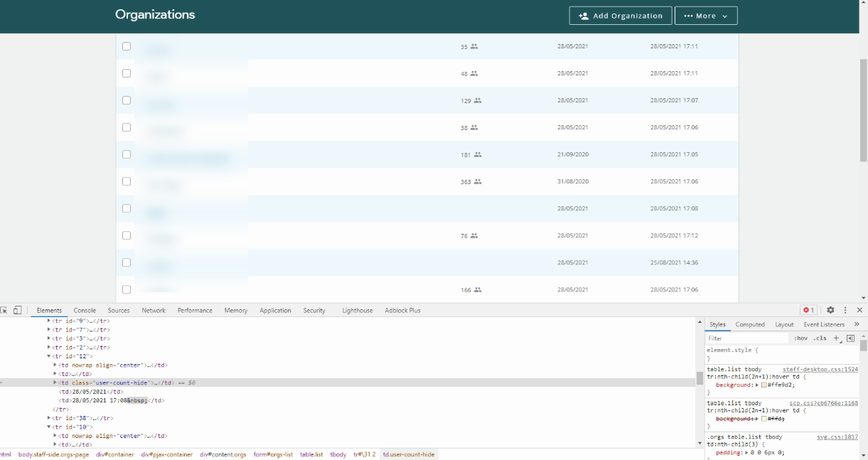Click the inspect element picker icon

tap(4, 311)
